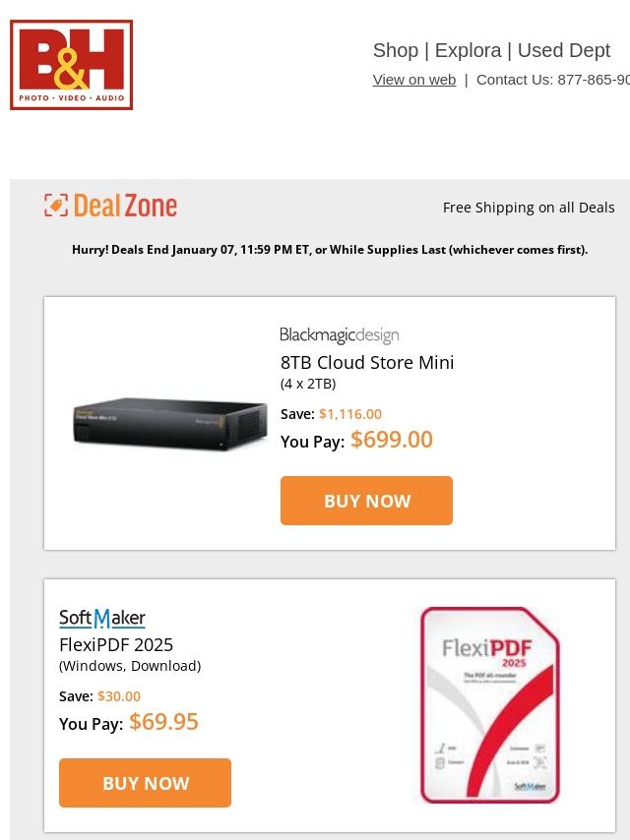Image resolution: width=630 pixels, height=840 pixels.
Task: Click the FlexiPDF 2025 product title
Action: 116,645
